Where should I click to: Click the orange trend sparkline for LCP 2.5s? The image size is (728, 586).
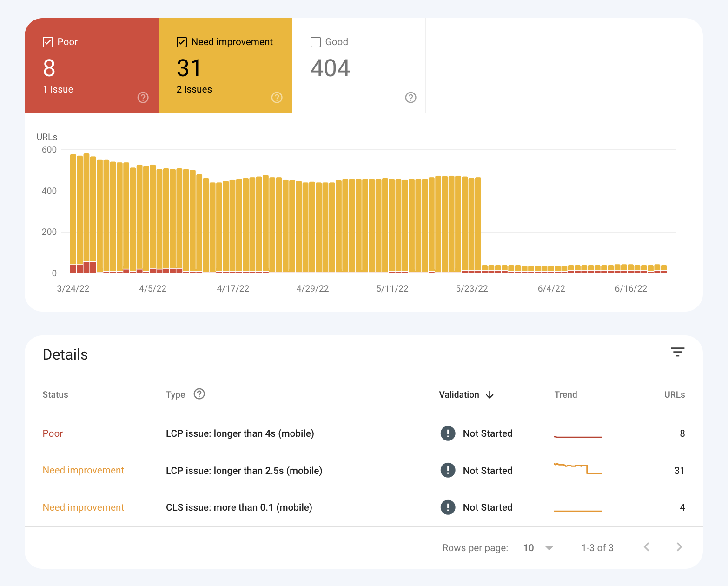click(578, 469)
